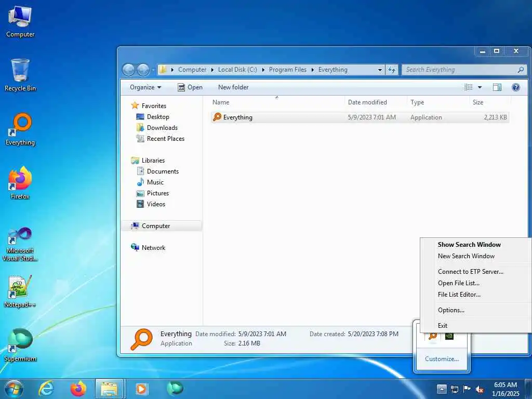Screen dimensions: 532x399
Task: Click the change view icon in toolbar
Action: coord(469,87)
